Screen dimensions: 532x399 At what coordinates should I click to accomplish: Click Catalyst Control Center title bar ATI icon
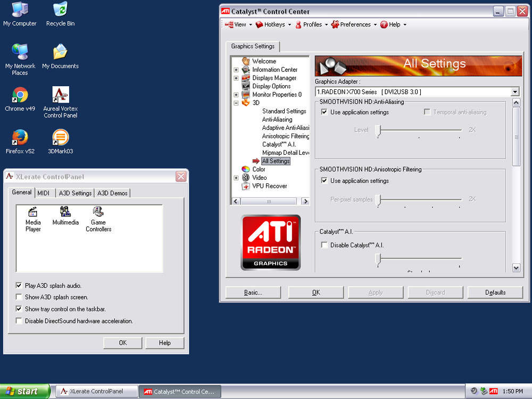(225, 11)
